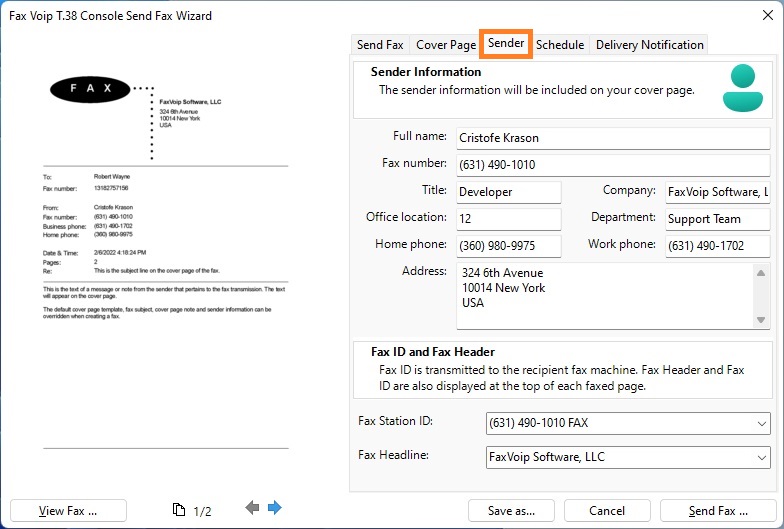Click the pages icon beside 1/2
Image resolution: width=784 pixels, height=529 pixels.
coord(178,510)
